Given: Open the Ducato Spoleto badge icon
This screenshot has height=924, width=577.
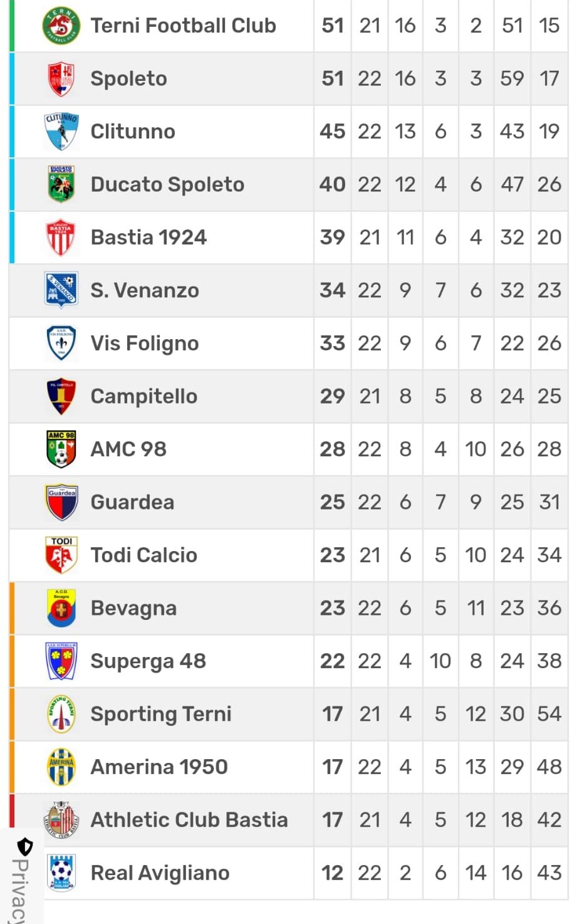Looking at the screenshot, I should click(61, 184).
